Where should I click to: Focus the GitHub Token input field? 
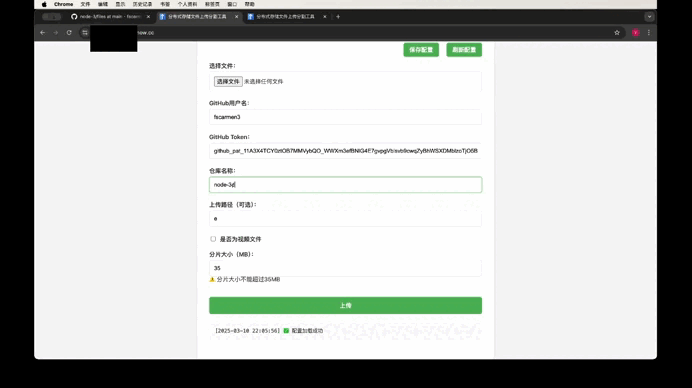click(x=345, y=151)
